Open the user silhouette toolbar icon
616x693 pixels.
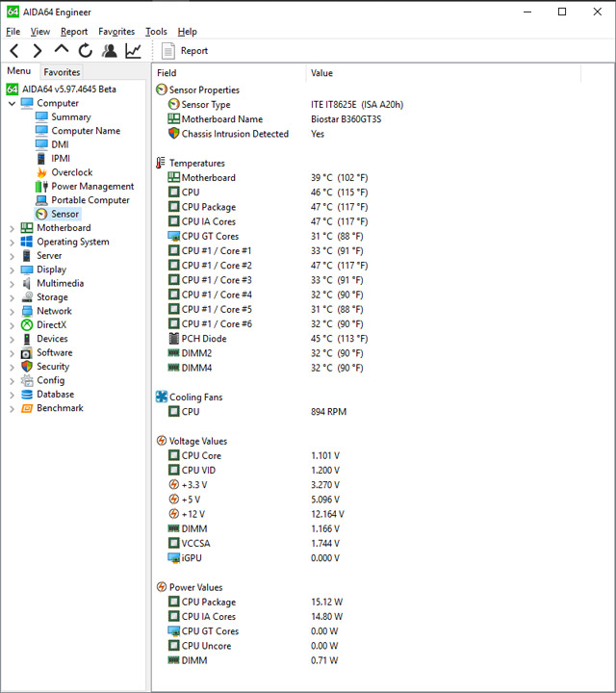click(x=109, y=51)
